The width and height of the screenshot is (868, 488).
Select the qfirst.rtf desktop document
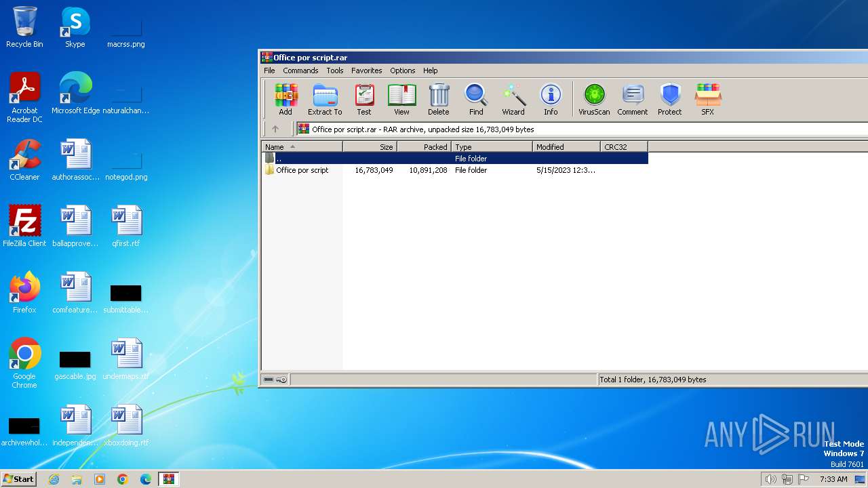[126, 226]
